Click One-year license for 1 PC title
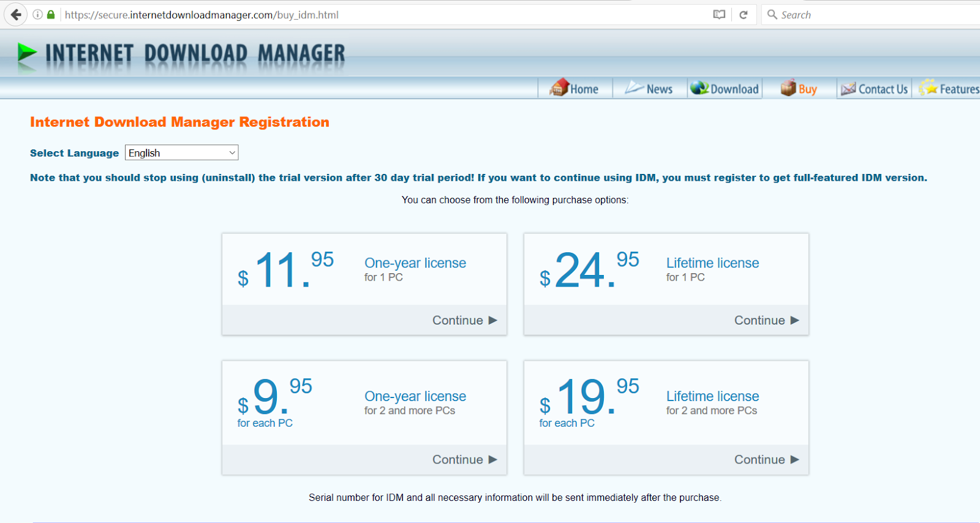Screen dimensions: 980x523 click(415, 263)
